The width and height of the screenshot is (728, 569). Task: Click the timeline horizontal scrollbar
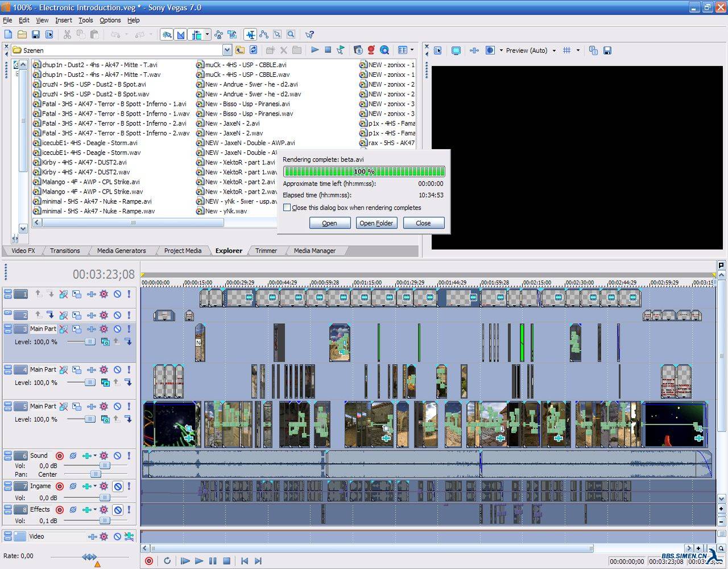372,549
